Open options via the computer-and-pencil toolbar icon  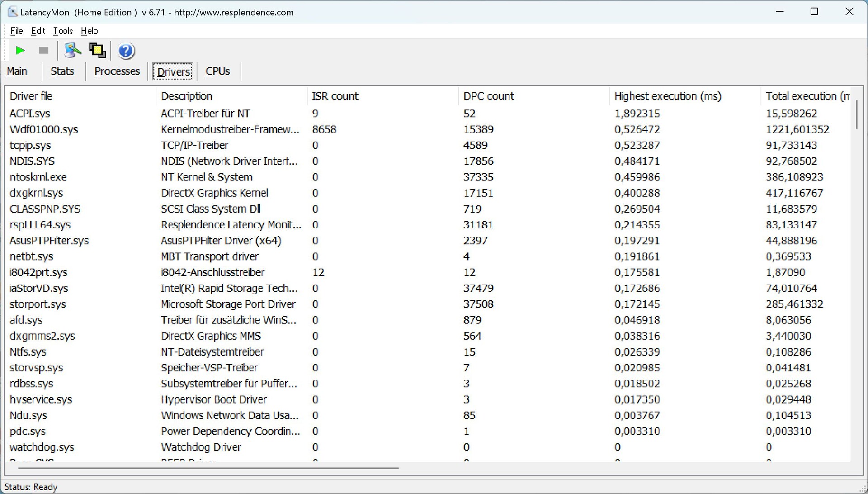point(72,50)
